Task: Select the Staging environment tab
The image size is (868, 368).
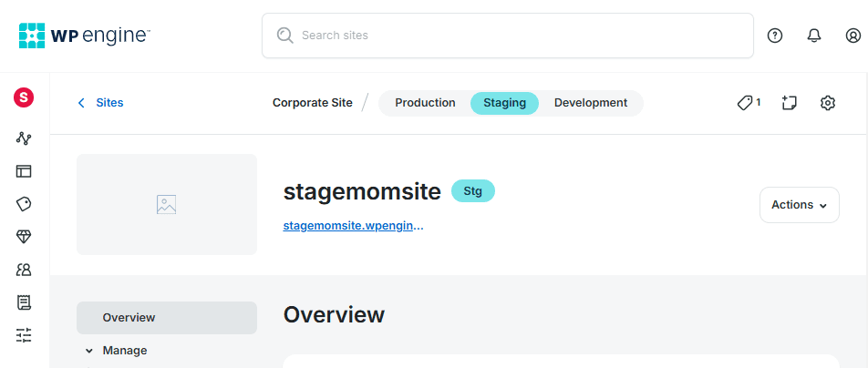Action: coord(504,103)
